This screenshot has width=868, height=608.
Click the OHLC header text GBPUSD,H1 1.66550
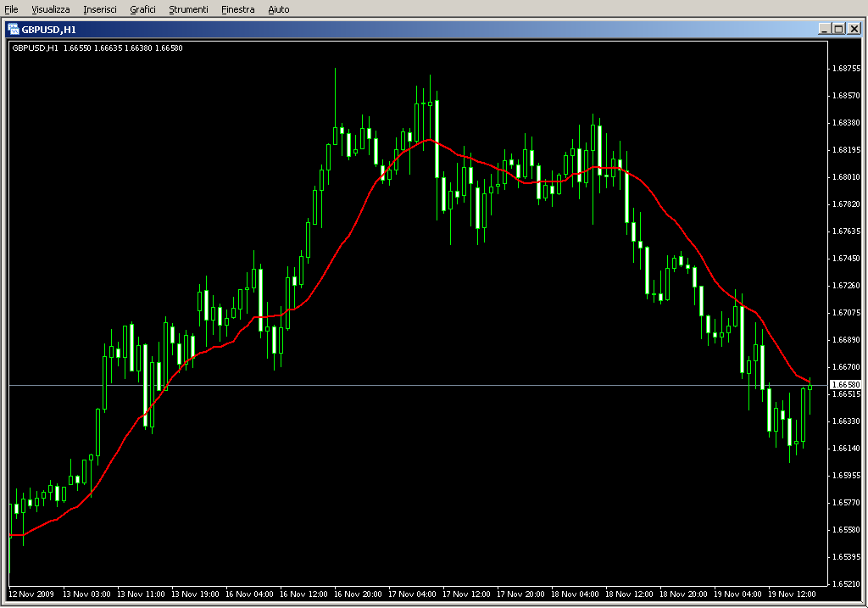click(x=52, y=48)
